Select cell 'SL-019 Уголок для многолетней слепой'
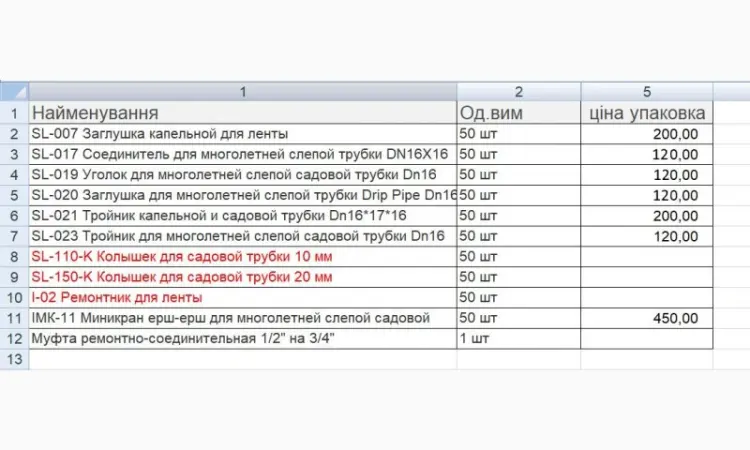 pyautogui.click(x=243, y=175)
